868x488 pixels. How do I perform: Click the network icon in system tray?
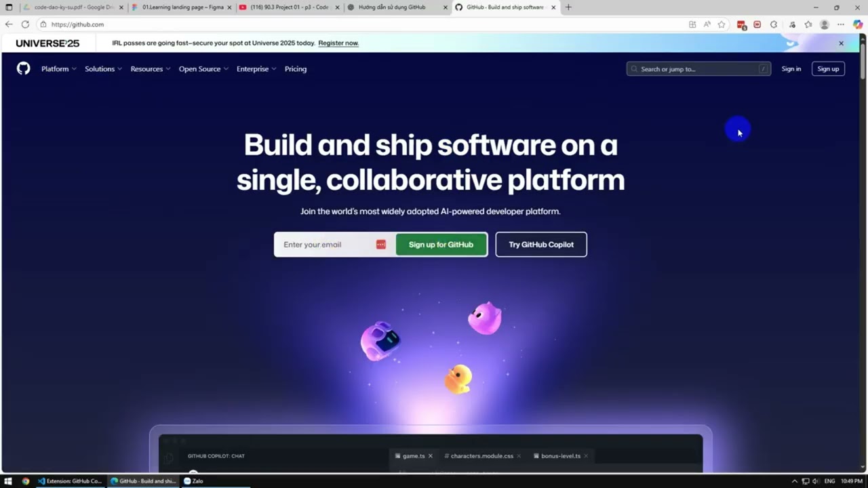point(805,481)
